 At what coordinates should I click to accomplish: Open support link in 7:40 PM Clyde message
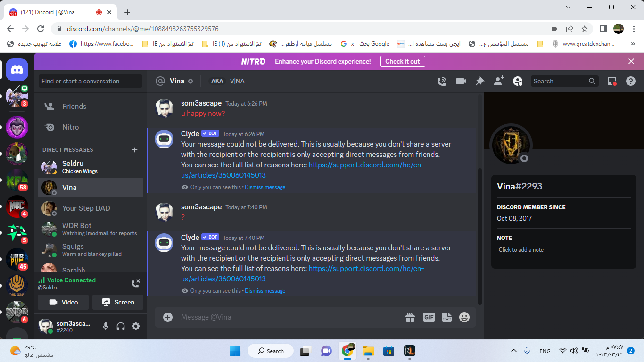pos(303,274)
